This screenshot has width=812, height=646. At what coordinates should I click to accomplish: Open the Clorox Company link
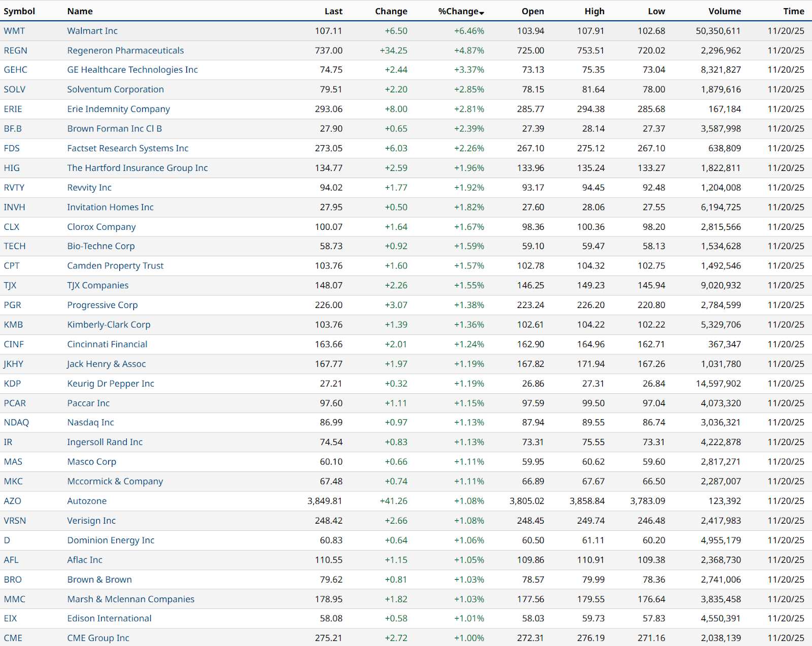101,227
